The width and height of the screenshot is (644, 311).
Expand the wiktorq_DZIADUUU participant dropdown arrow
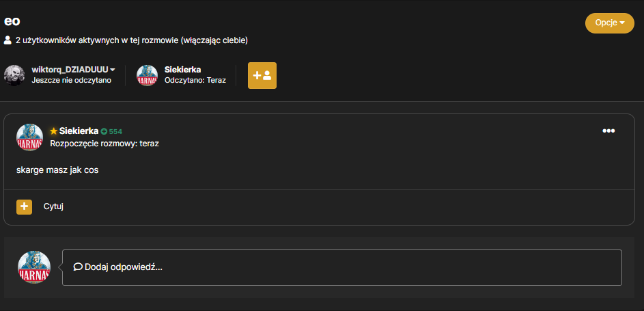113,70
